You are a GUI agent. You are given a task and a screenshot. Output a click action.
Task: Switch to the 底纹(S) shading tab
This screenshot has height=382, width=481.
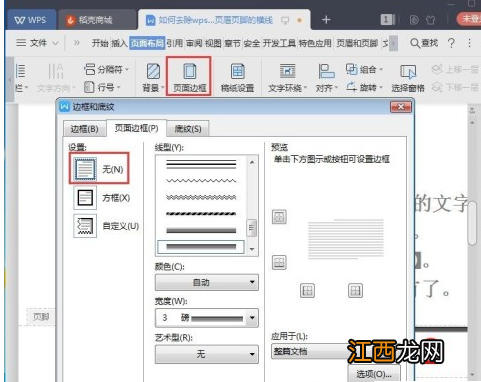[x=188, y=129]
